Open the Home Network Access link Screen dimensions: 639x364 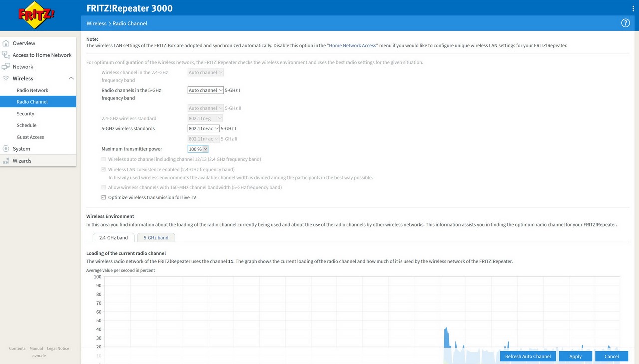tap(352, 45)
